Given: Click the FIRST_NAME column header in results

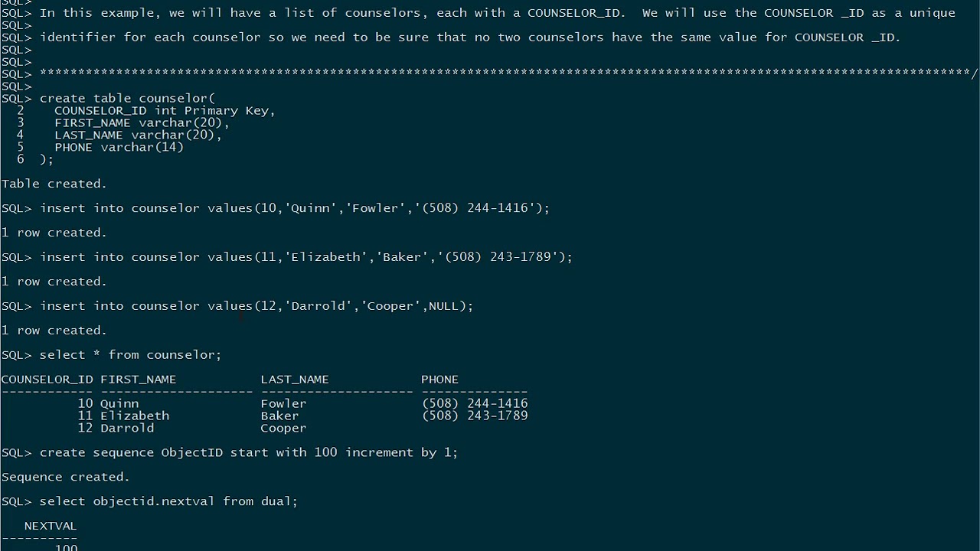Looking at the screenshot, I should (139, 380).
